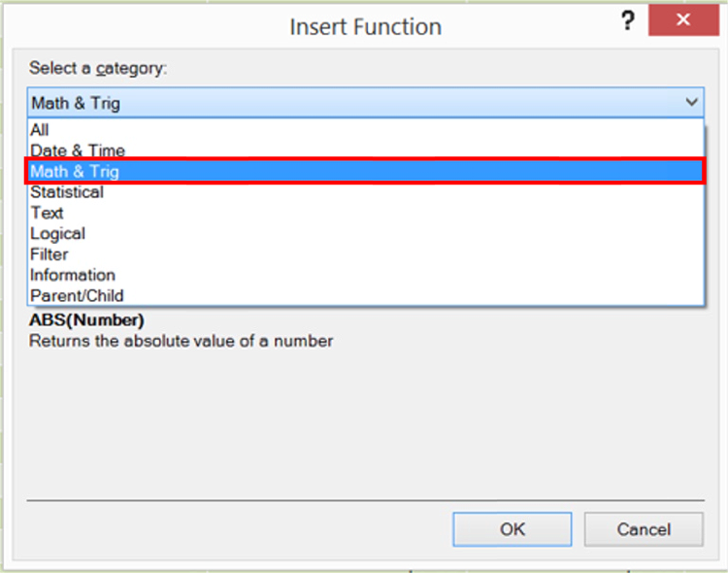Viewport: 728px width, 573px height.
Task: Choose the Date & Time category
Action: point(78,151)
